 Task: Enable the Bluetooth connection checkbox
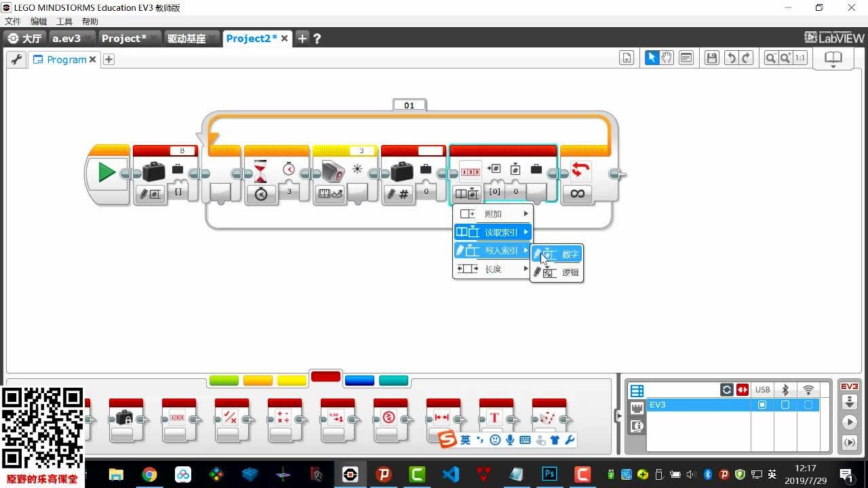785,405
